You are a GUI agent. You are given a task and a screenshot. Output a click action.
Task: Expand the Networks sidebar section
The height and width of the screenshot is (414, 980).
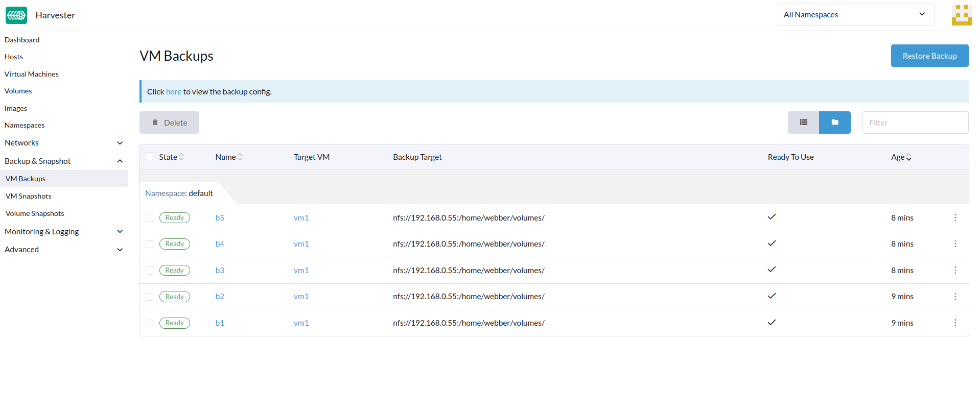pyautogui.click(x=63, y=143)
